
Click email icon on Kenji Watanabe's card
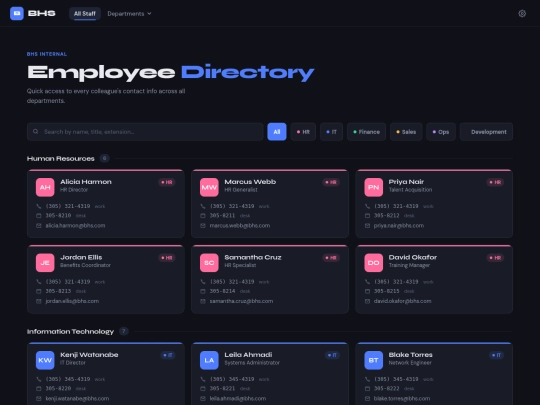[39, 398]
